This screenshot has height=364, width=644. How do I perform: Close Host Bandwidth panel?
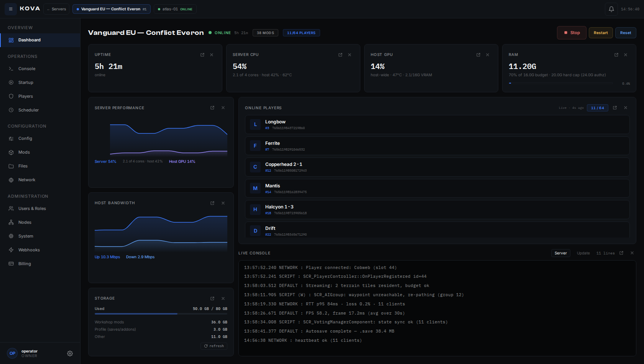pos(223,203)
